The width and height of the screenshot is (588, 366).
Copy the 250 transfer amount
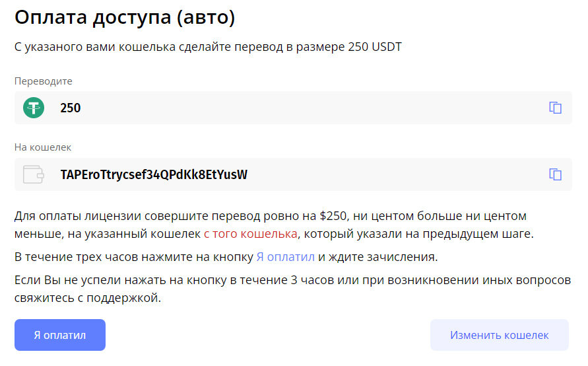click(555, 108)
